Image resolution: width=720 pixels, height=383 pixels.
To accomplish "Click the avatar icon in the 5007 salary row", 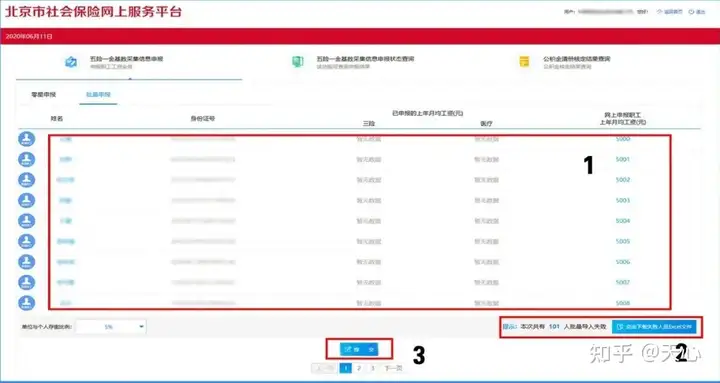I will click(27, 282).
